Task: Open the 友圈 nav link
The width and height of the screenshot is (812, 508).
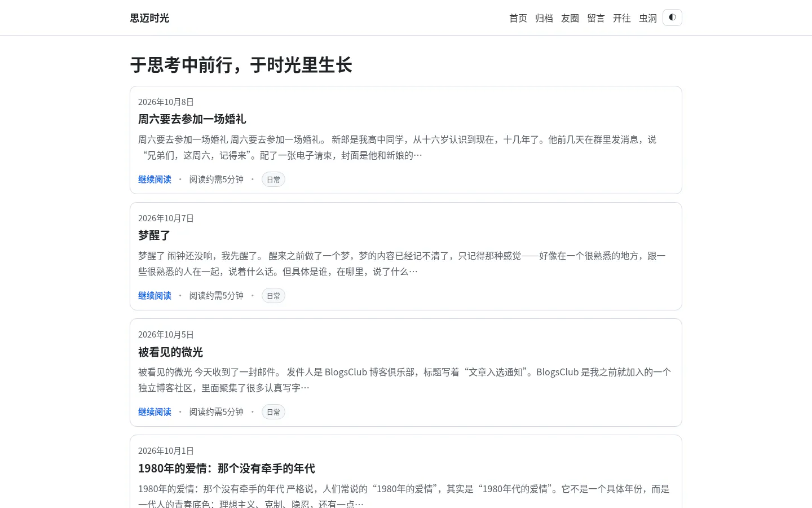Action: [570, 18]
